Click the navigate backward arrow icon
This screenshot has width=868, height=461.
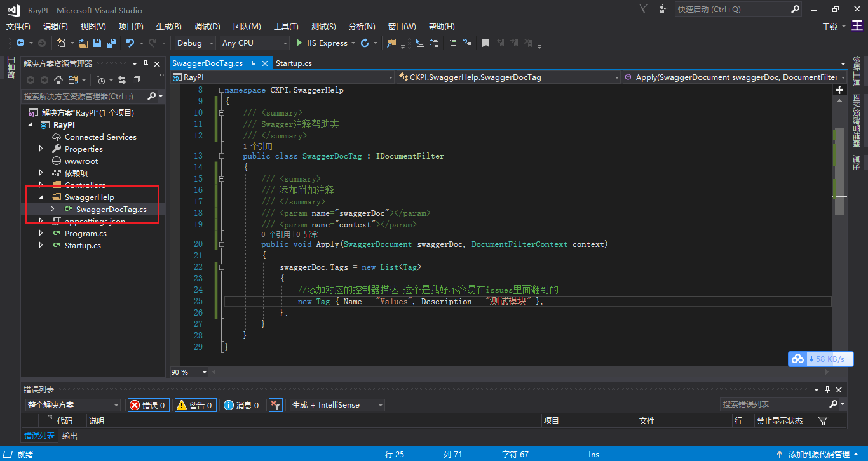[x=20, y=43]
